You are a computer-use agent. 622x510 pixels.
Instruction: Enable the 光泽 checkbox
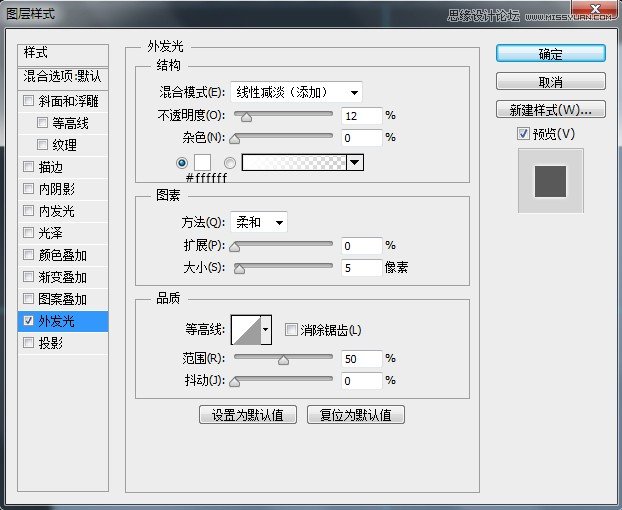[x=28, y=232]
